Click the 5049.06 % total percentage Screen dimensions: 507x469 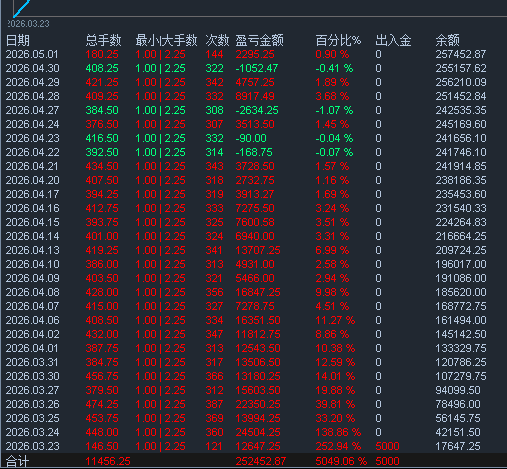pos(341,462)
